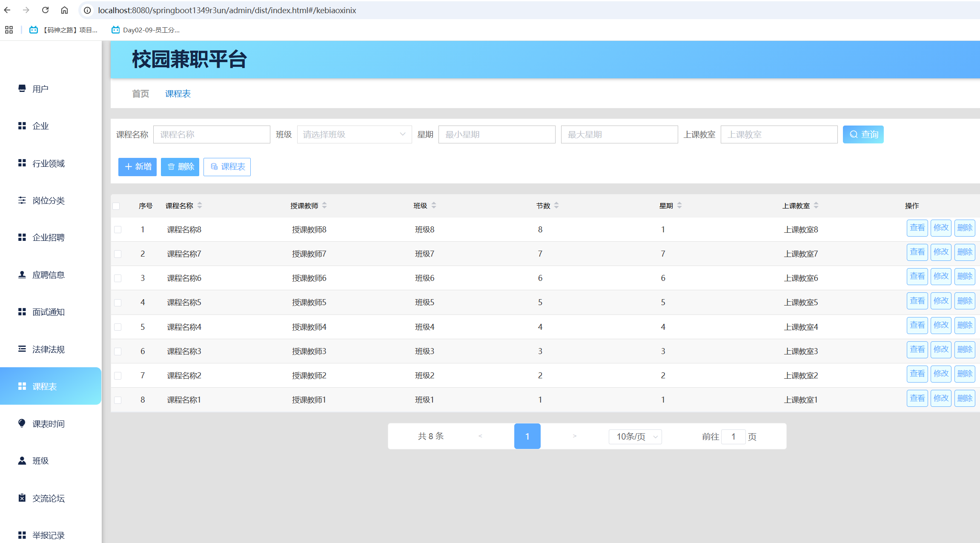This screenshot has height=543, width=980.
Task: Click the 法律法规 list icon
Action: pos(22,349)
